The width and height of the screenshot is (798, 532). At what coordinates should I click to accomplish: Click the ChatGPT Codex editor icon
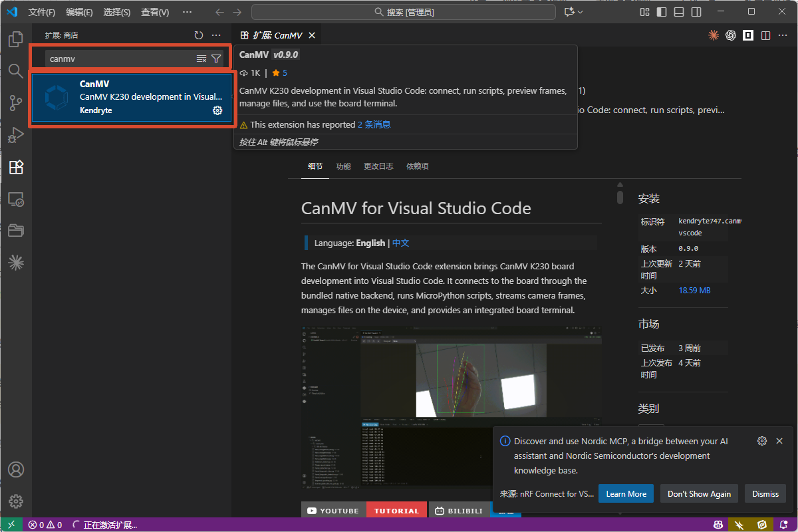click(731, 35)
